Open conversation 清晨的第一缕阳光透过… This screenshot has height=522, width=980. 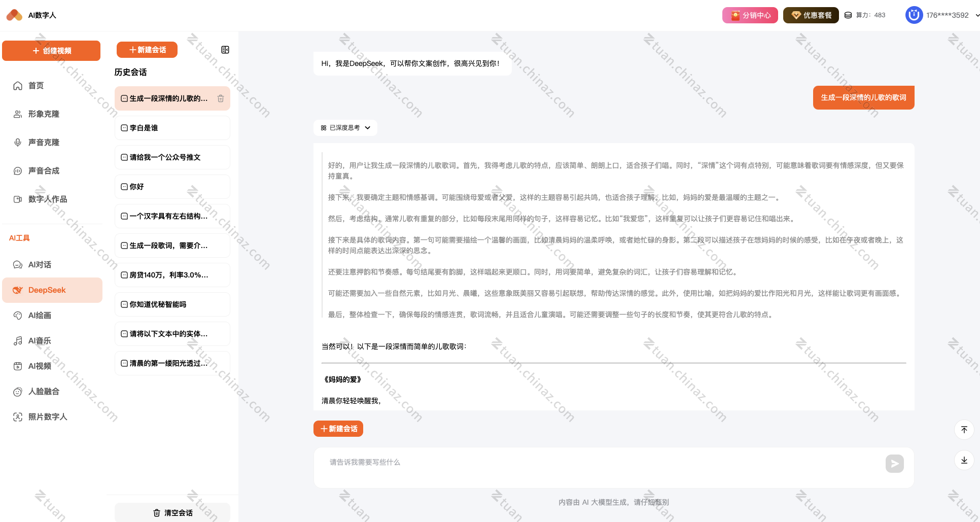coord(172,363)
